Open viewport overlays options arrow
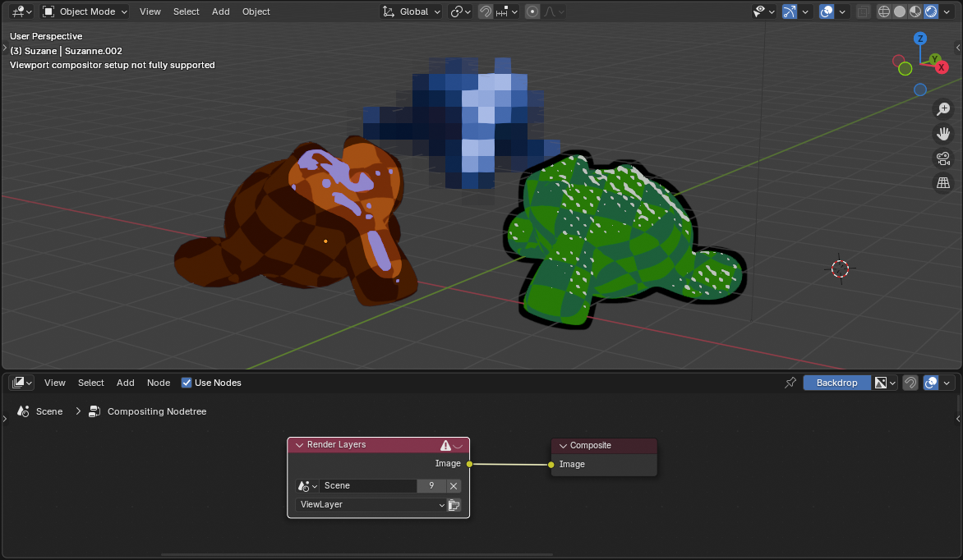This screenshot has height=560, width=963. 843,11
